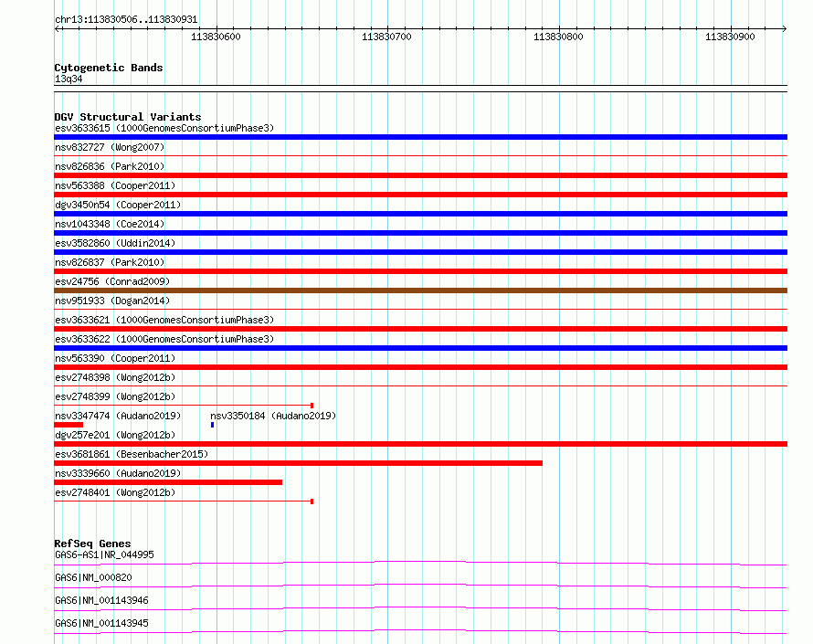Click the thick red bar under dgv257e201
Image resolution: width=813 pixels, height=644 pixels.
[x=420, y=444]
